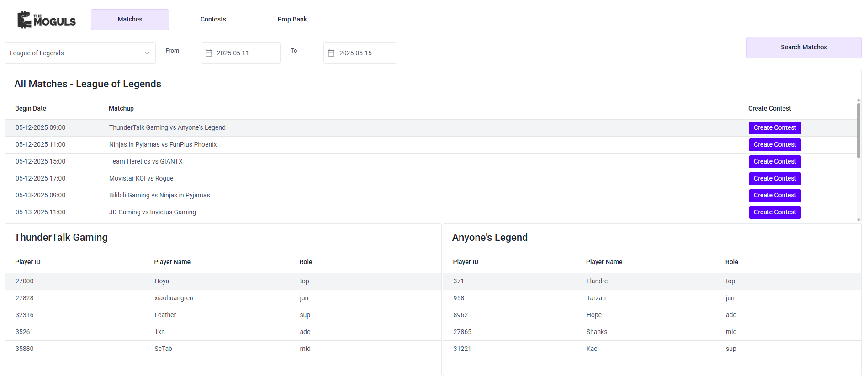This screenshot has width=868, height=377.
Task: Select player Kael row
Action: pos(652,349)
